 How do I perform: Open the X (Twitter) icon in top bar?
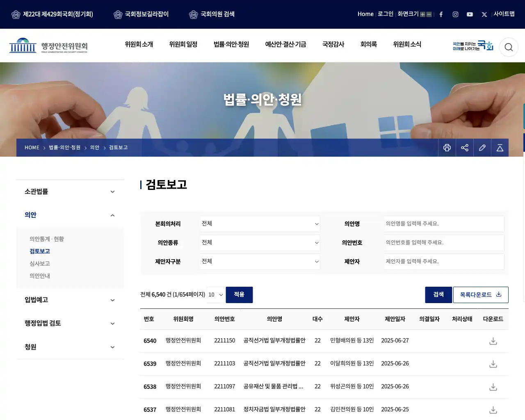point(484,14)
